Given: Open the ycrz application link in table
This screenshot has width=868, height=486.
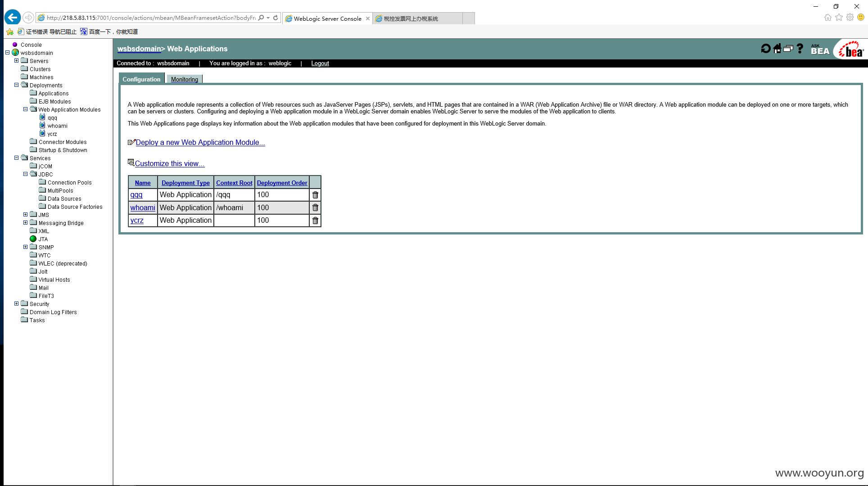Looking at the screenshot, I should (137, 220).
